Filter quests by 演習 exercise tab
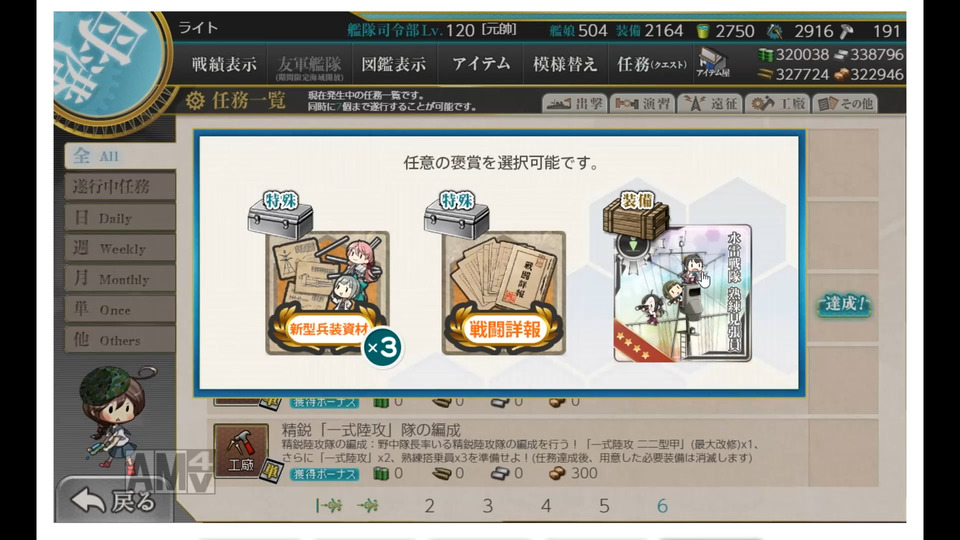The image size is (960, 540). [642, 103]
